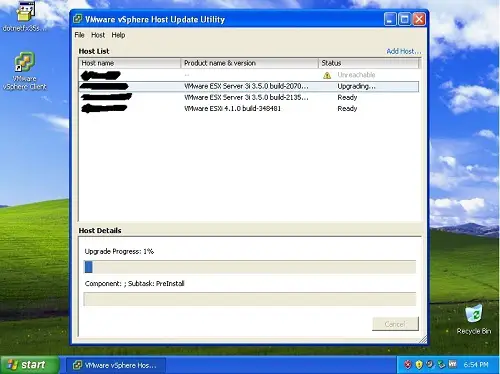Select the Recycle Bin desktop icon
The height and width of the screenshot is (374, 500).
tap(474, 319)
